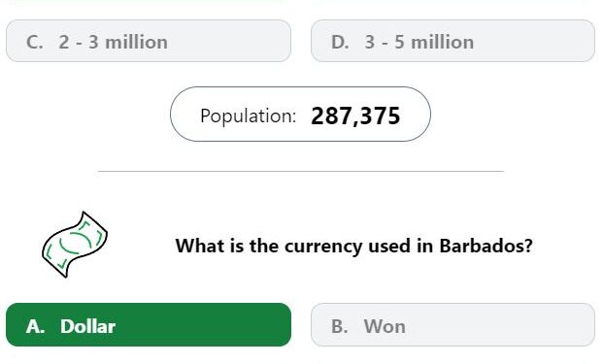Image resolution: width=603 pixels, height=364 pixels.
Task: Click the "C." letter label
Action: [x=35, y=42]
